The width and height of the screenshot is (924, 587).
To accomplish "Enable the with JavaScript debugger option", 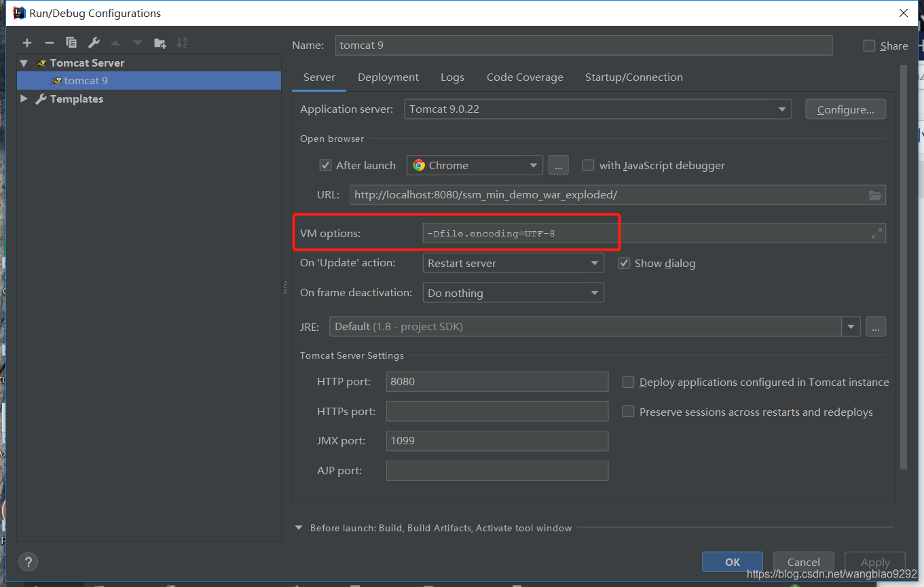I will [x=588, y=165].
